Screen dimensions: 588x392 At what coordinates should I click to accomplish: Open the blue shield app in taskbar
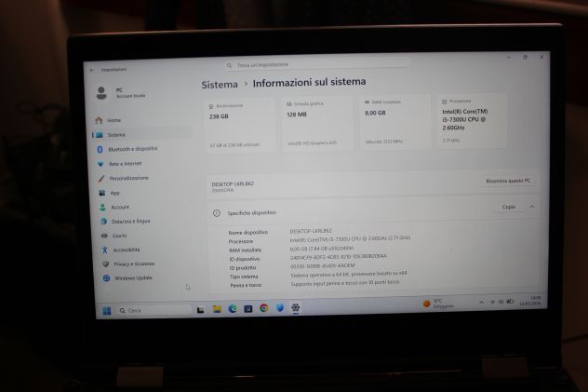coord(280,308)
